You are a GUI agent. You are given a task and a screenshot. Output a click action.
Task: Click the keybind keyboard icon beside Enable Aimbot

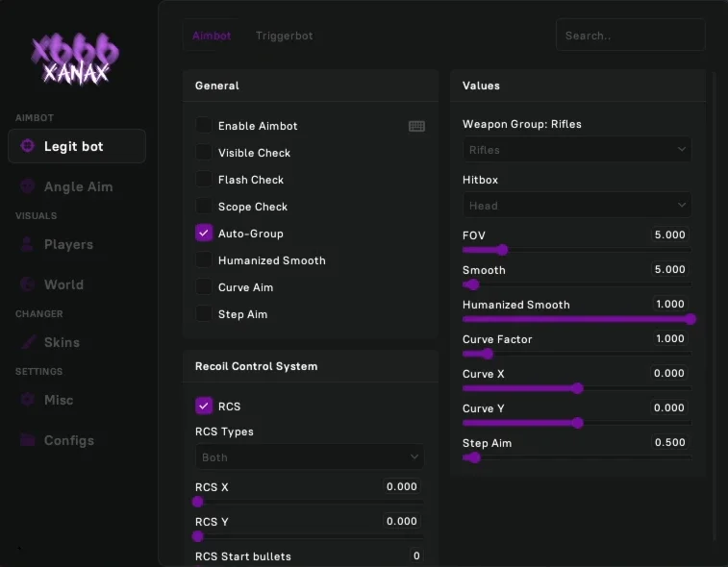416,126
